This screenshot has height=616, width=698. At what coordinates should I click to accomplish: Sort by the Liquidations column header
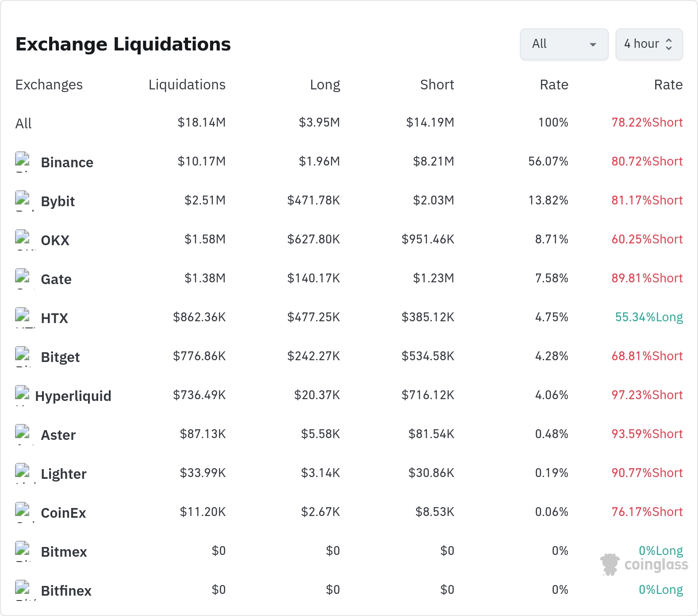click(187, 85)
